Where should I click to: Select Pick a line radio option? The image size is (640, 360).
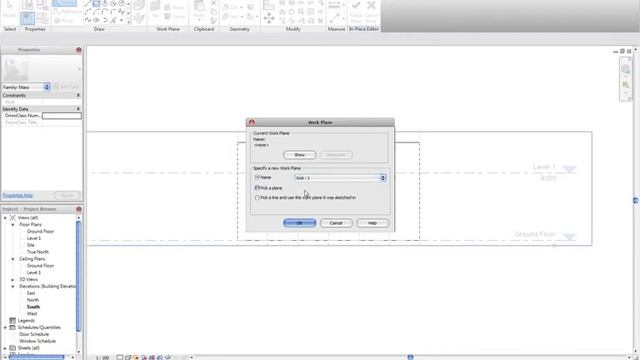coord(257,198)
